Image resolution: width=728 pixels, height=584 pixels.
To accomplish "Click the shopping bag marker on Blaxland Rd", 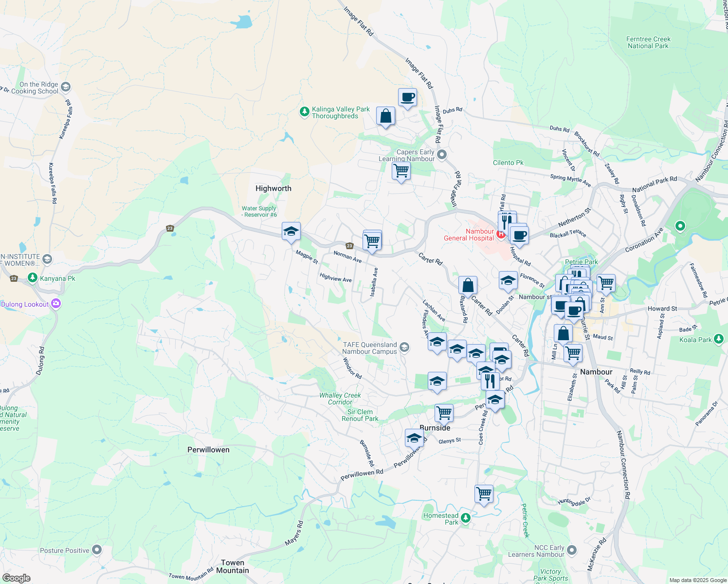I will [468, 285].
